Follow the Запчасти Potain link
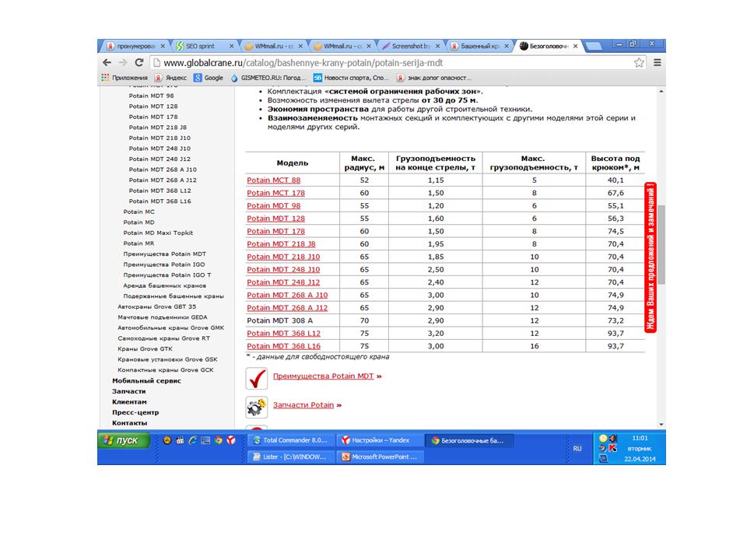 [303, 405]
